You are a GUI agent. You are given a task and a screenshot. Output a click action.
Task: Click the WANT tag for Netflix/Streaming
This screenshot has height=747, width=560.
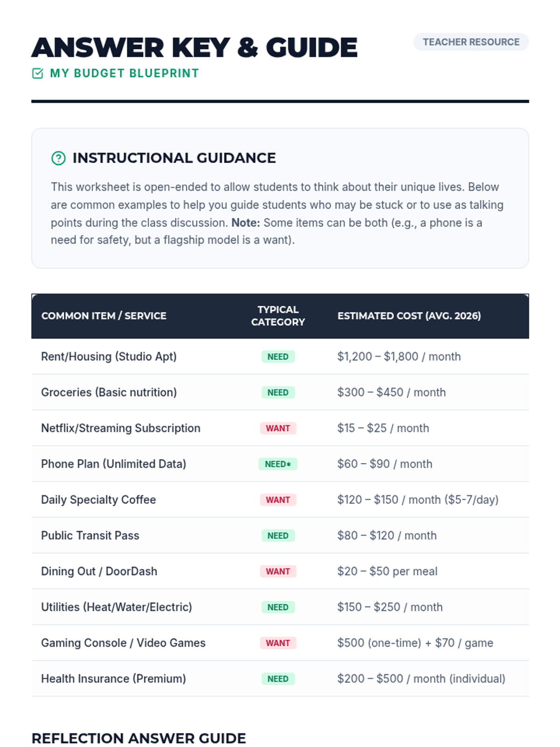[278, 428]
